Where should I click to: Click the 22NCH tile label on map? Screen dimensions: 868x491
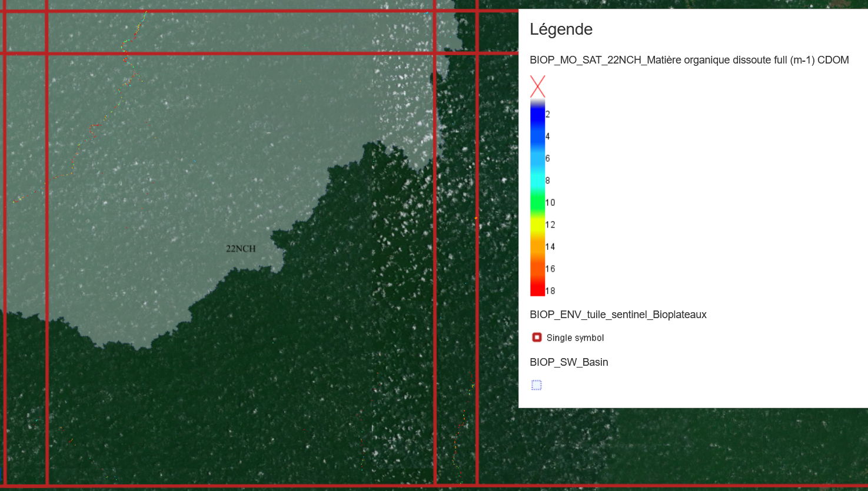(241, 249)
